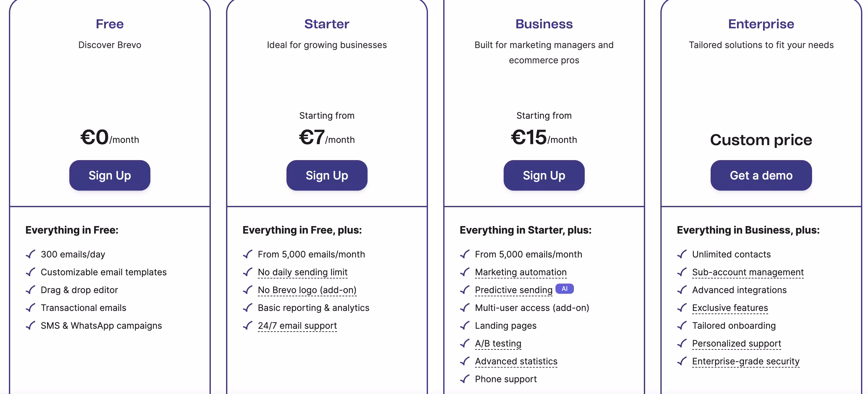Click the checkmark next to Drag & drop editor
868x394 pixels.
point(31,290)
